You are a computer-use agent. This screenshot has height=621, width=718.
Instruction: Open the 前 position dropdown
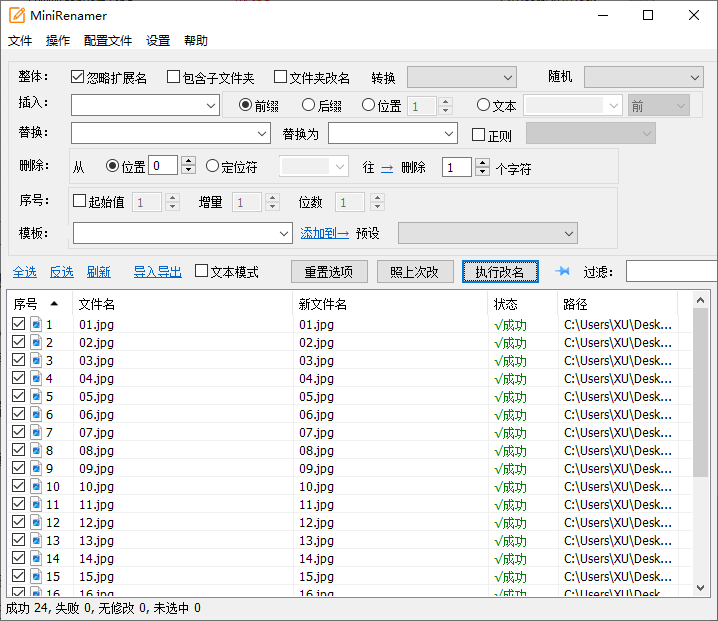659,106
